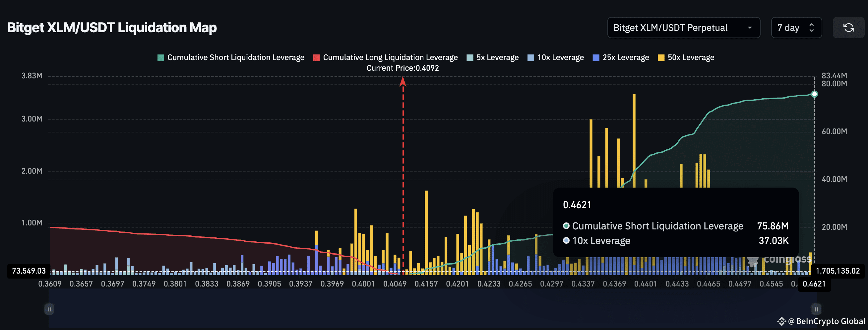Click the chart title Bitget XLM/USDT Liquidation Map
The height and width of the screenshot is (330, 868).
[112, 28]
